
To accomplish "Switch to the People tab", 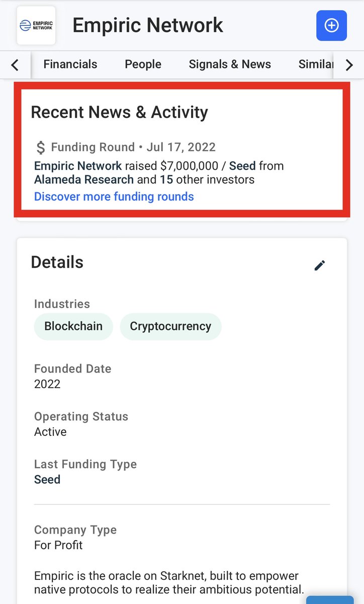I will [x=143, y=64].
